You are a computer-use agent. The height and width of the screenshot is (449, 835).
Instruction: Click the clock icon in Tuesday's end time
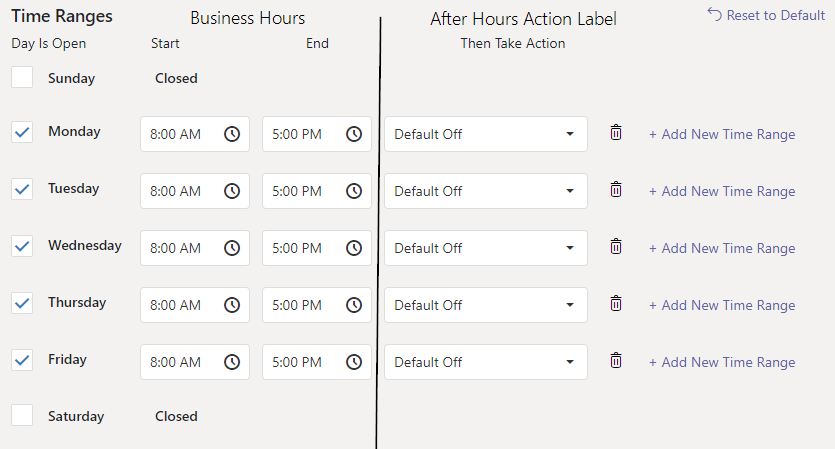354,191
